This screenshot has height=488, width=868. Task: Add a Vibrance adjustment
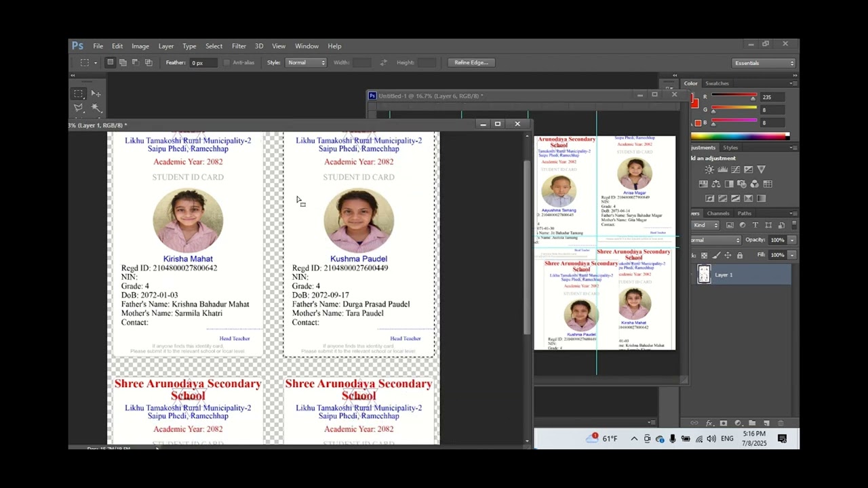[x=761, y=169]
